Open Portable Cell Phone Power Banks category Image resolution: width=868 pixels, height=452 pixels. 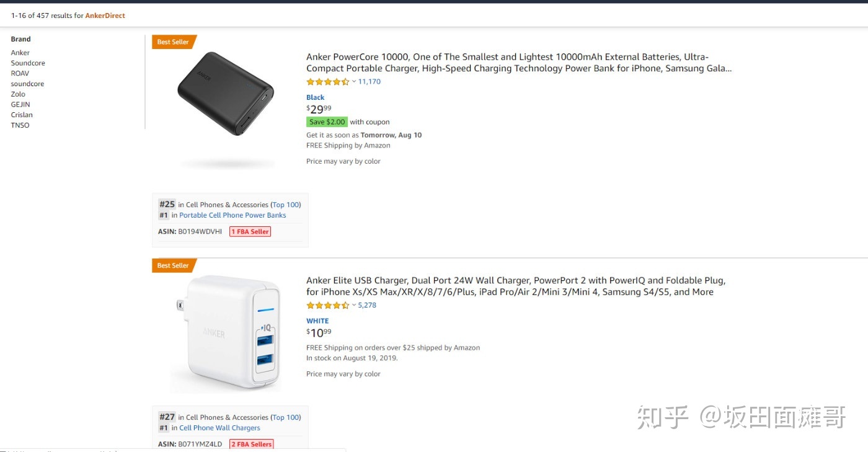[x=232, y=215]
